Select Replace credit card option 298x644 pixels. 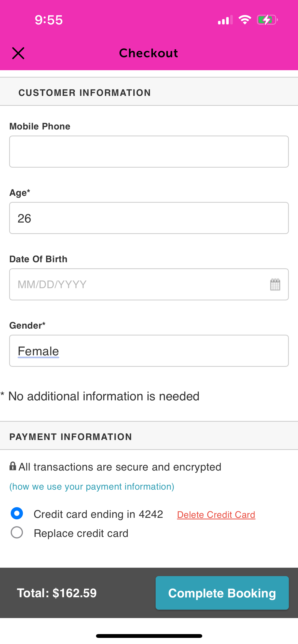[x=17, y=532]
